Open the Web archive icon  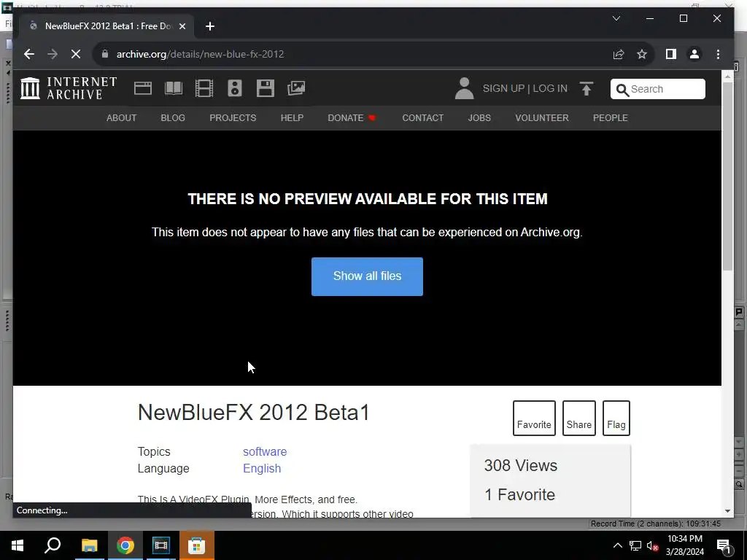143,88
